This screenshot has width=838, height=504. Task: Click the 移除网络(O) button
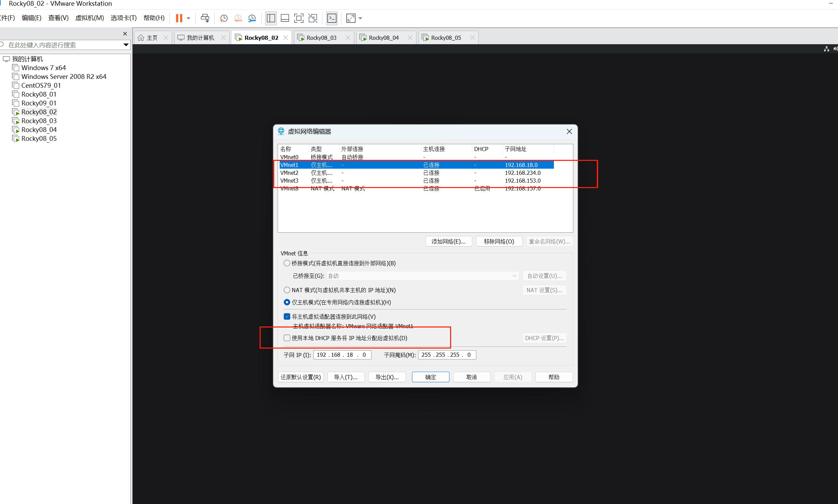tap(499, 241)
